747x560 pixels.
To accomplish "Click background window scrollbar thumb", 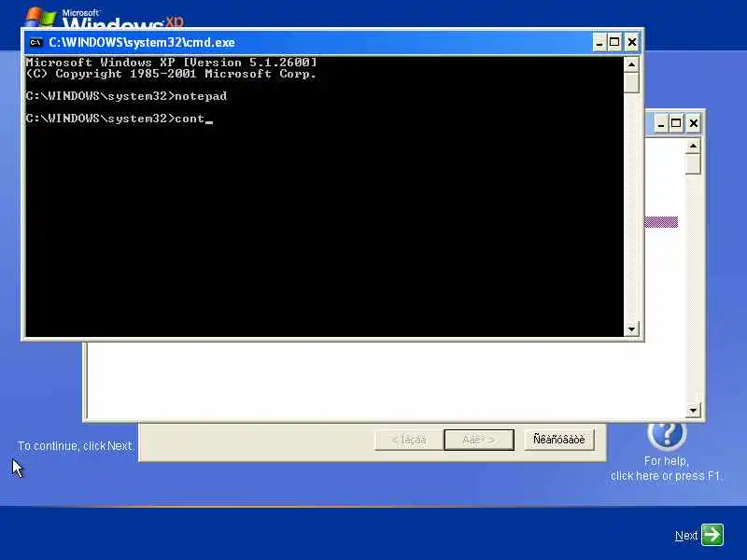I will (693, 164).
